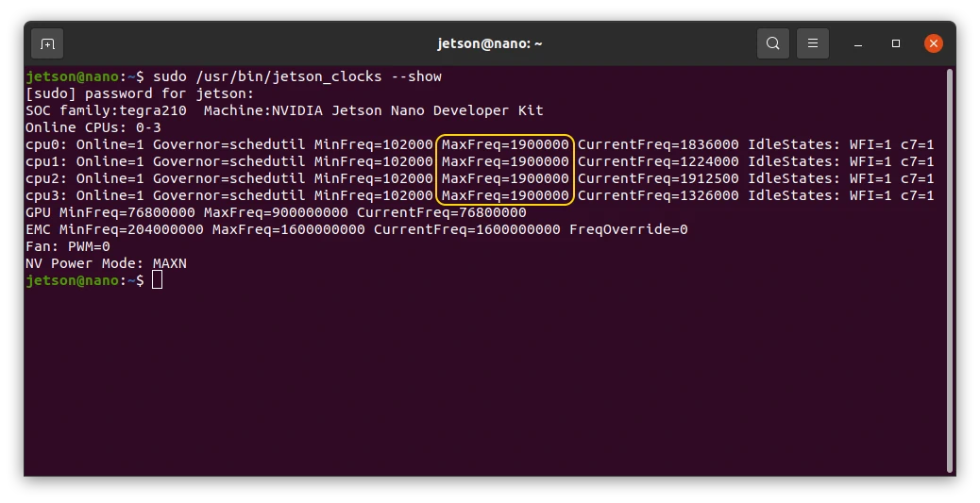980x503 pixels.
Task: Click GPU MinFreq=76800000 value
Action: [x=127, y=212]
